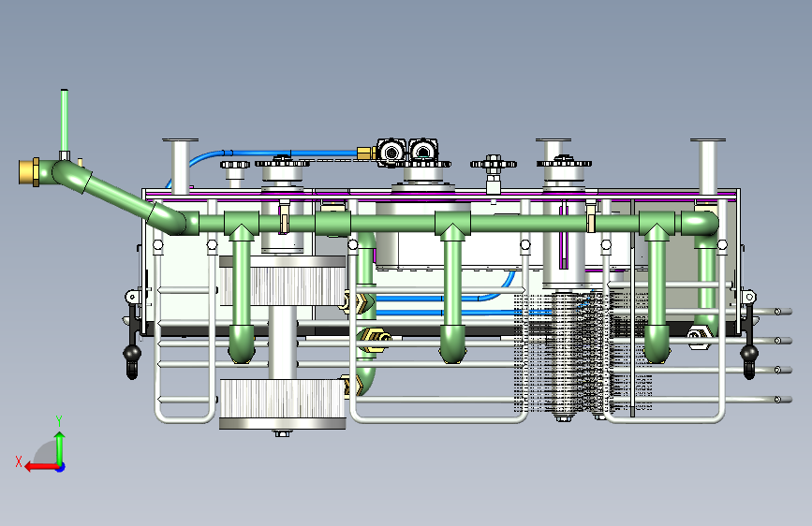Select the thin vertical green tube above the inlet
812x526 pixels.
[x=65, y=121]
